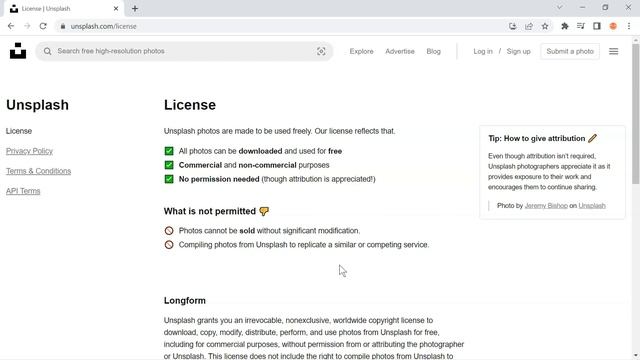Image resolution: width=640 pixels, height=360 pixels.
Task: Click the browser forward arrow
Action: 27,26
